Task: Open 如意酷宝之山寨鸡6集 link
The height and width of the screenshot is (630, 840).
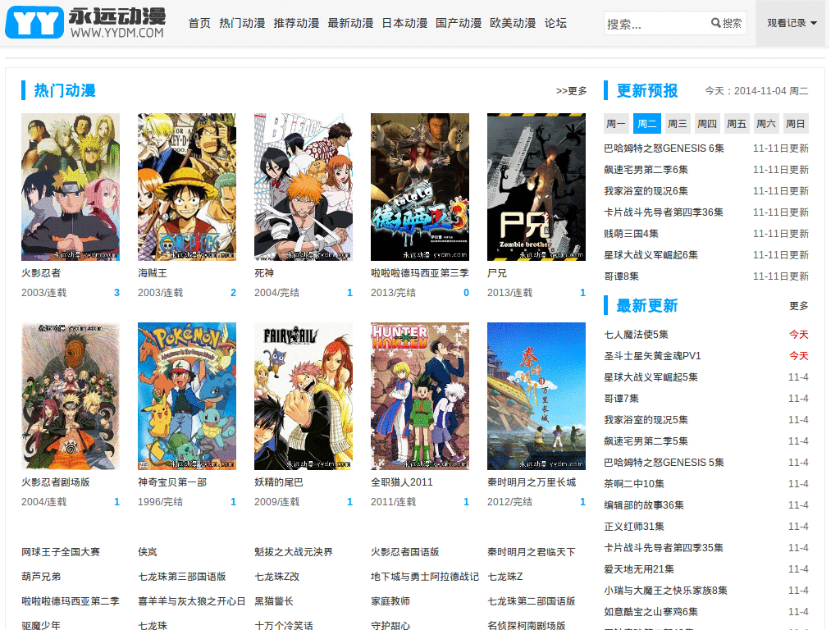Action: click(651, 612)
